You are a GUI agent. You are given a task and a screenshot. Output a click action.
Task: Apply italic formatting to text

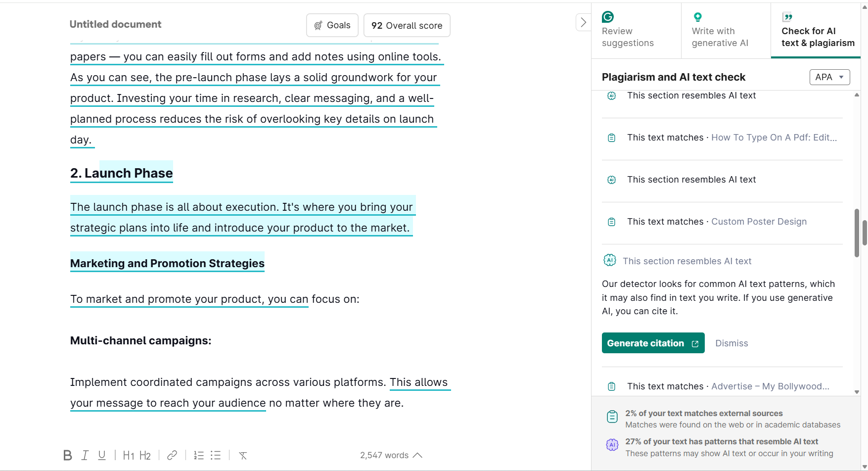coord(85,455)
